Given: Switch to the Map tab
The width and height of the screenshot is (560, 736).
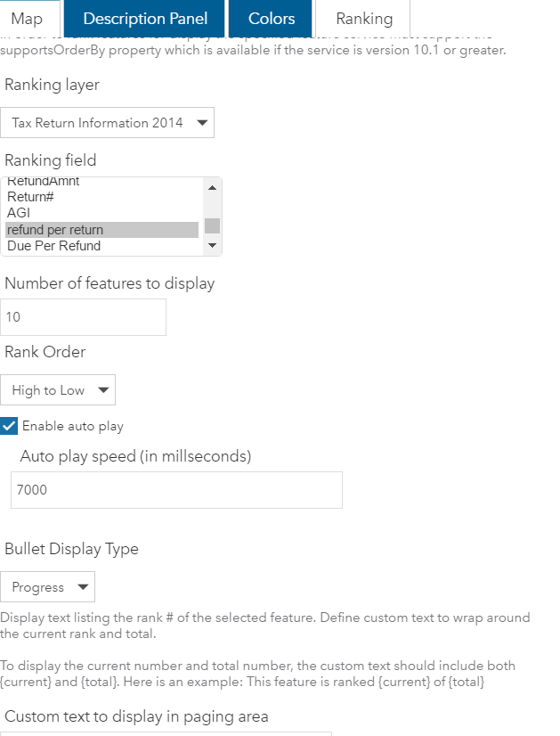Looking at the screenshot, I should click(27, 19).
